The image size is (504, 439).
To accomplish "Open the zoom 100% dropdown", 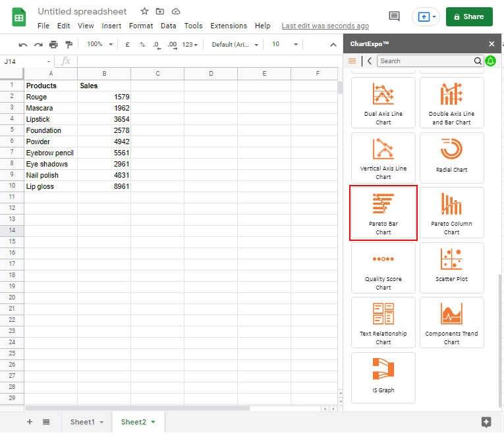I will pyautogui.click(x=100, y=44).
